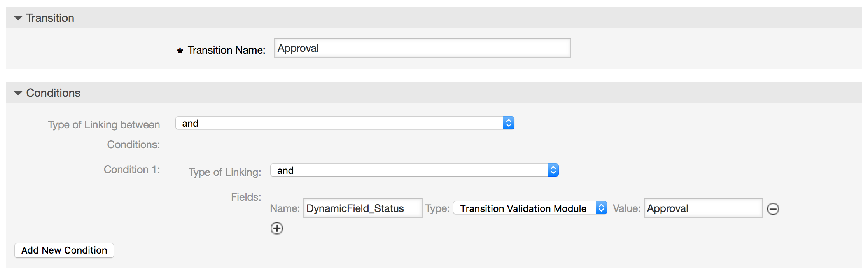The height and width of the screenshot is (273, 868).
Task: Click the Transition Name label
Action: point(226,50)
